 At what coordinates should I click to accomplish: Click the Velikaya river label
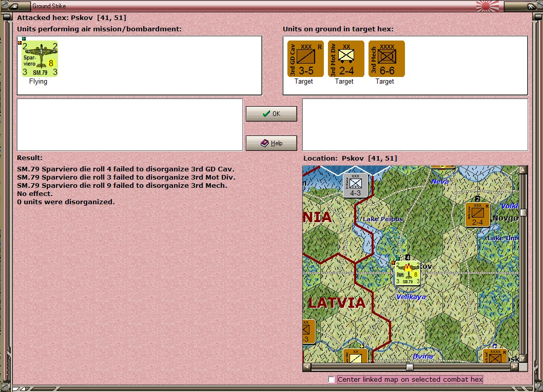click(411, 297)
